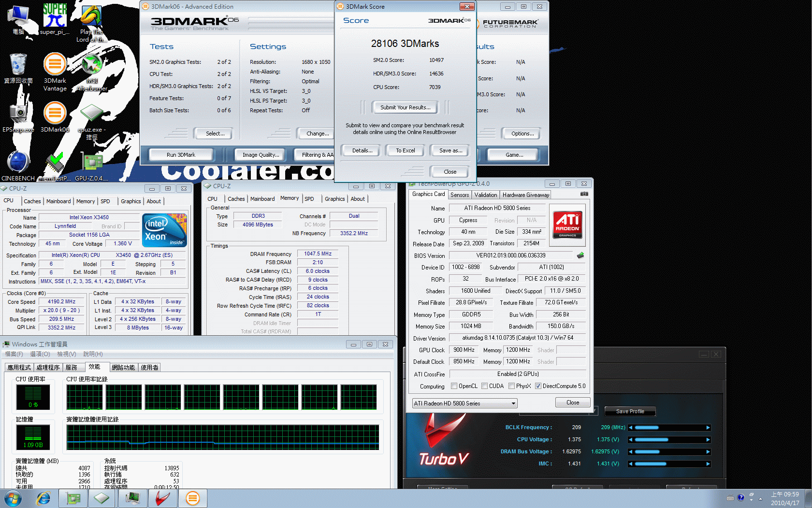Viewport: 812px width, 508px height.
Task: Open the super_pi desktop shortcut
Action: (x=55, y=19)
